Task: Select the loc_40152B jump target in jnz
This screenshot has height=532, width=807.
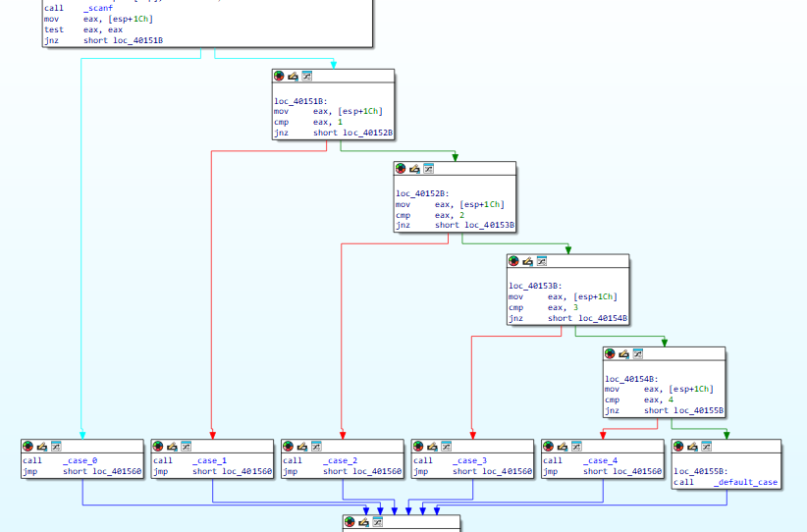Action: pos(367,133)
